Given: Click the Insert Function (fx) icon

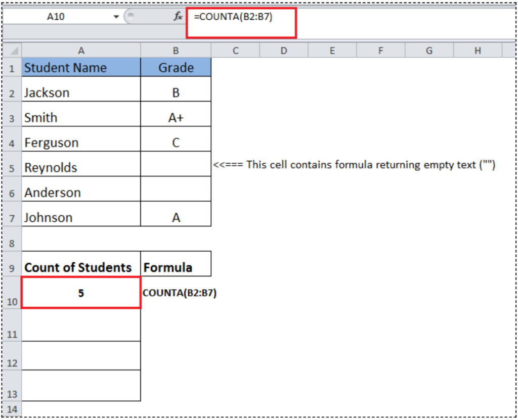Looking at the screenshot, I should coord(177,16).
